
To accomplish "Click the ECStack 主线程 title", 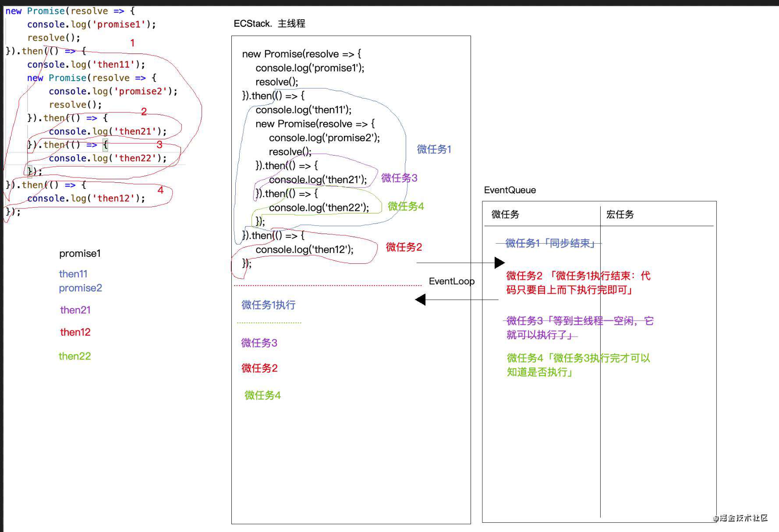I will [269, 24].
